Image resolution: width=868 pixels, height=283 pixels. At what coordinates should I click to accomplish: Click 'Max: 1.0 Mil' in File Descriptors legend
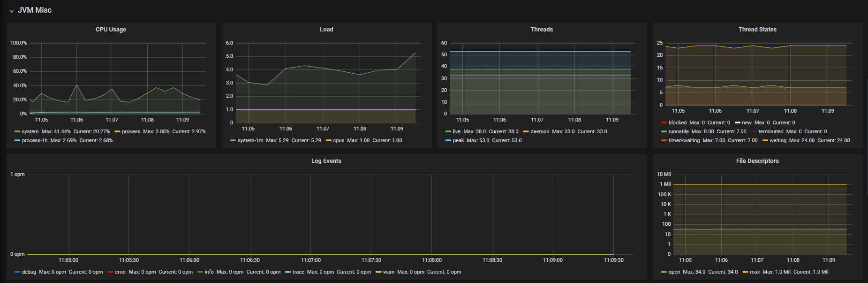click(x=777, y=272)
